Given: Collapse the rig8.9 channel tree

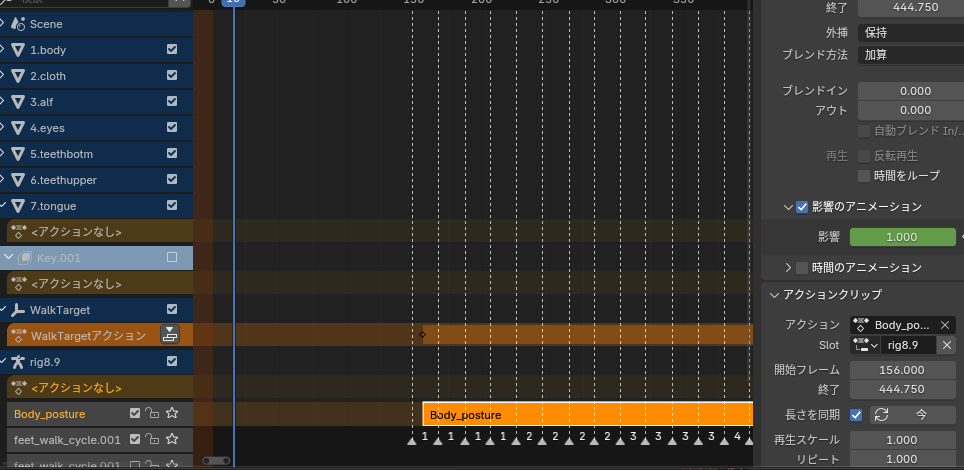Looking at the screenshot, I should [3, 362].
